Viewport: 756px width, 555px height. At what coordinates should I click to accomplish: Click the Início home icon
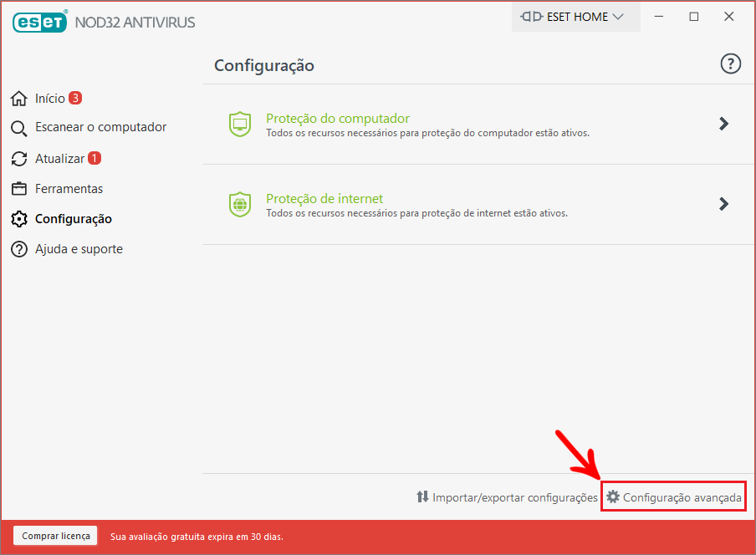pyautogui.click(x=18, y=99)
